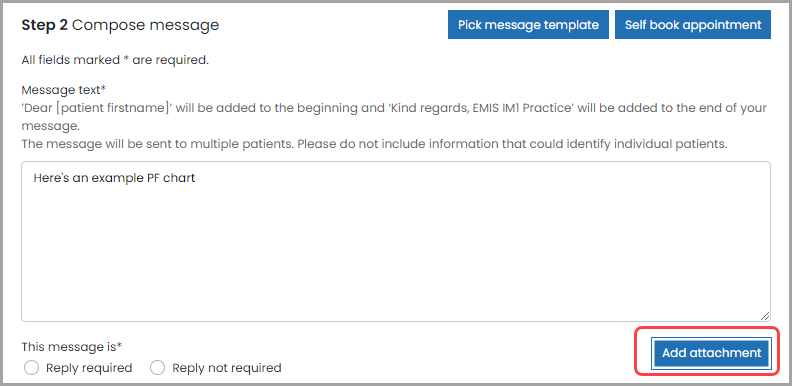
Task: Click the bold 'Step 2' text
Action: pyautogui.click(x=44, y=25)
